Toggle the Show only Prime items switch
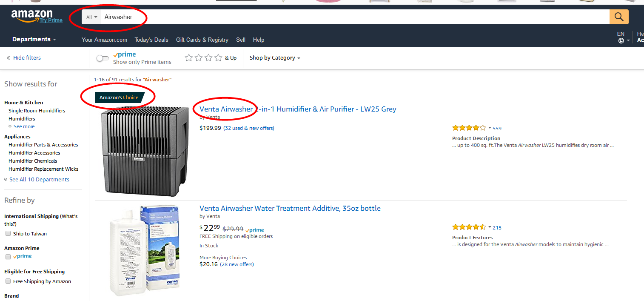 click(x=103, y=58)
